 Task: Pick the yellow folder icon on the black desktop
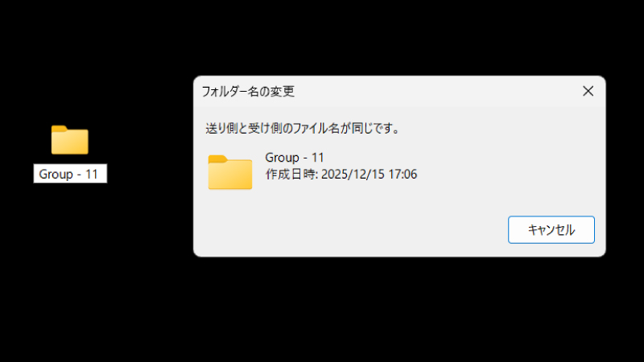pos(70,140)
